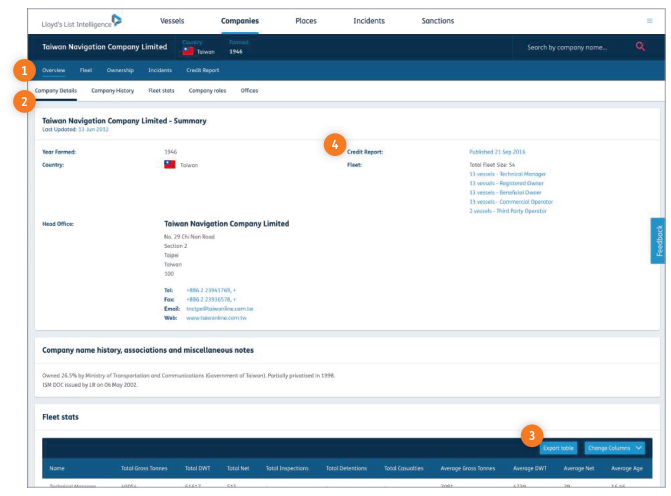Click the Taiwan Navigation Company Limited header title
The width and height of the screenshot is (671, 496).
[x=104, y=47]
